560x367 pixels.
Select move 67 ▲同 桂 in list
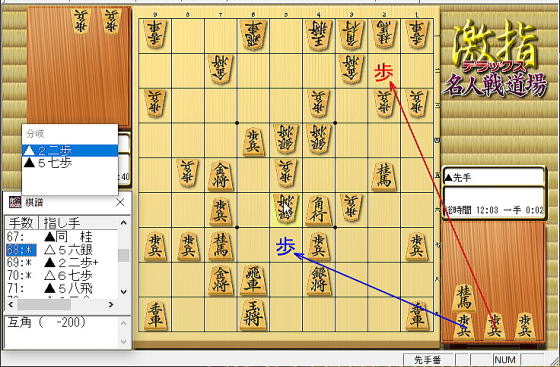pos(61,237)
